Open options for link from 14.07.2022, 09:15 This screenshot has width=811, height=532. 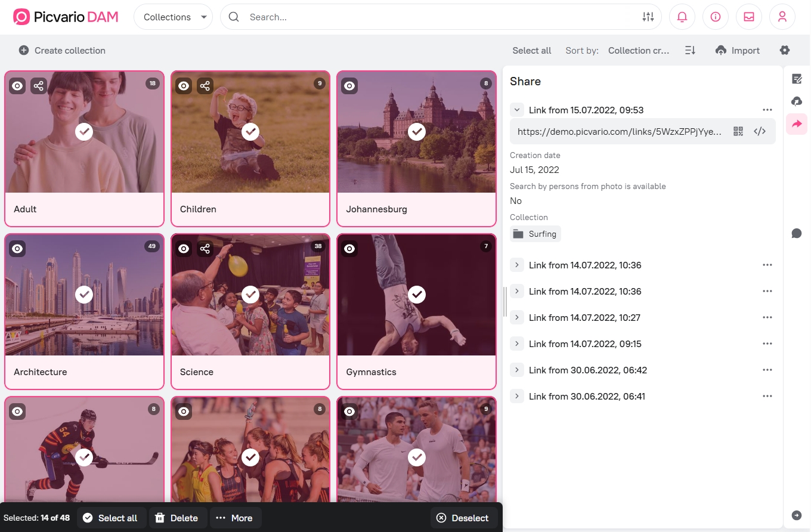(x=767, y=344)
